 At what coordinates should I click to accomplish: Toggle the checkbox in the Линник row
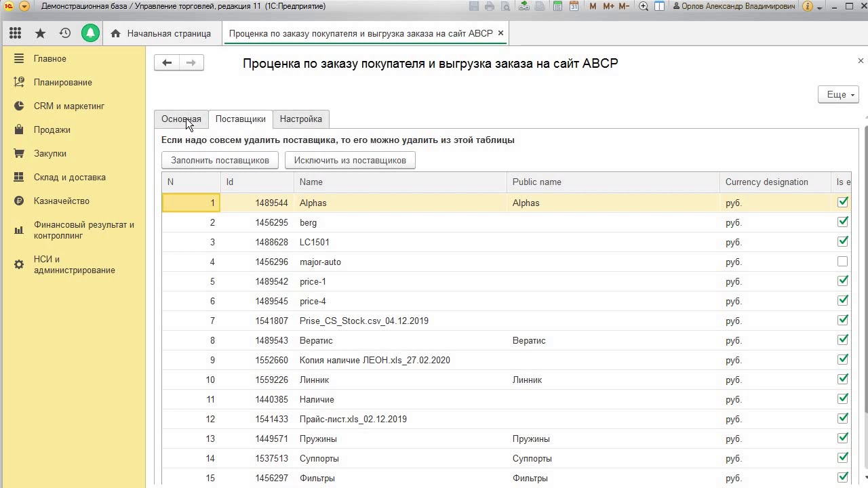tap(843, 379)
